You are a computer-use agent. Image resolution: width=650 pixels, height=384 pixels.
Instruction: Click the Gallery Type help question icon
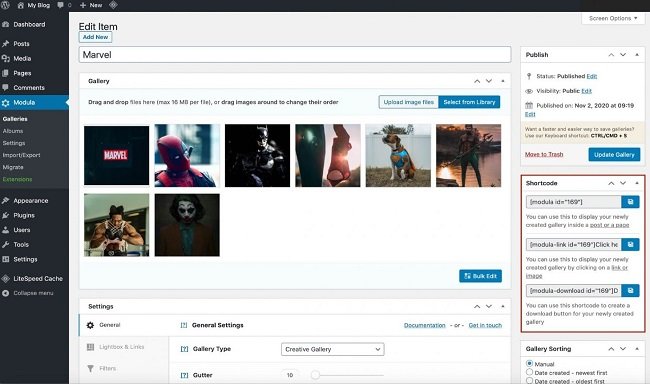tap(184, 349)
